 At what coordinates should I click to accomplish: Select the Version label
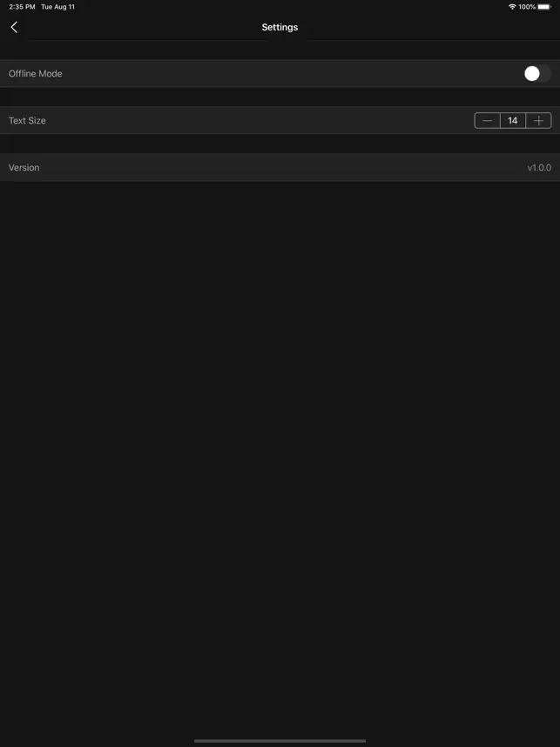(24, 168)
